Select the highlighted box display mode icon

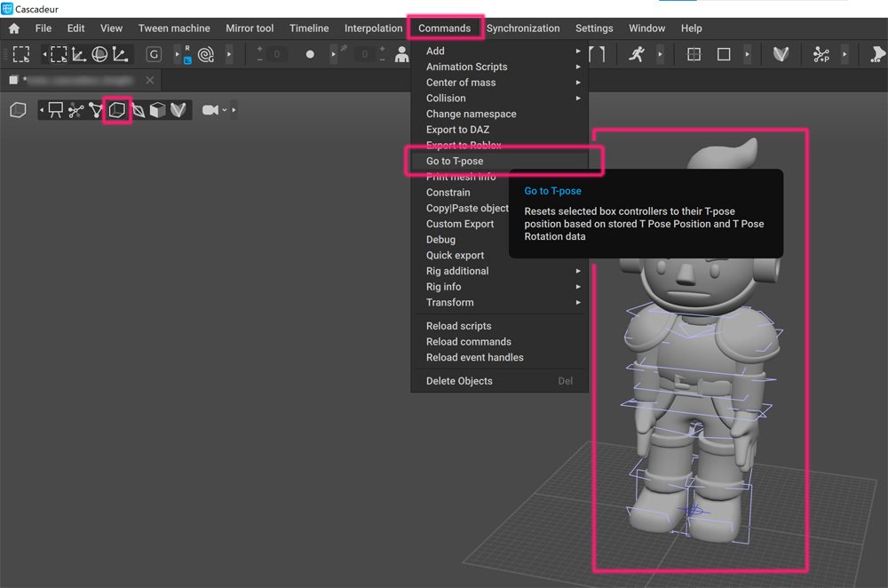coord(116,109)
